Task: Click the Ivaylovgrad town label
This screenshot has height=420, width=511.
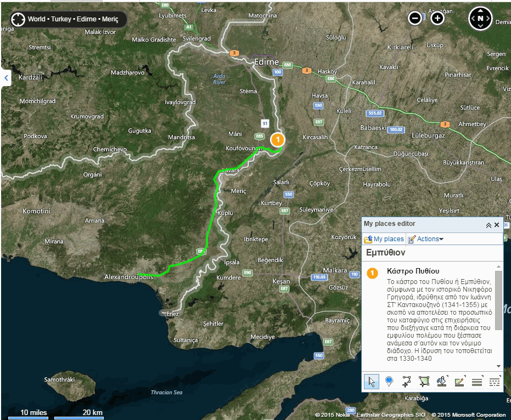Action: [180, 102]
